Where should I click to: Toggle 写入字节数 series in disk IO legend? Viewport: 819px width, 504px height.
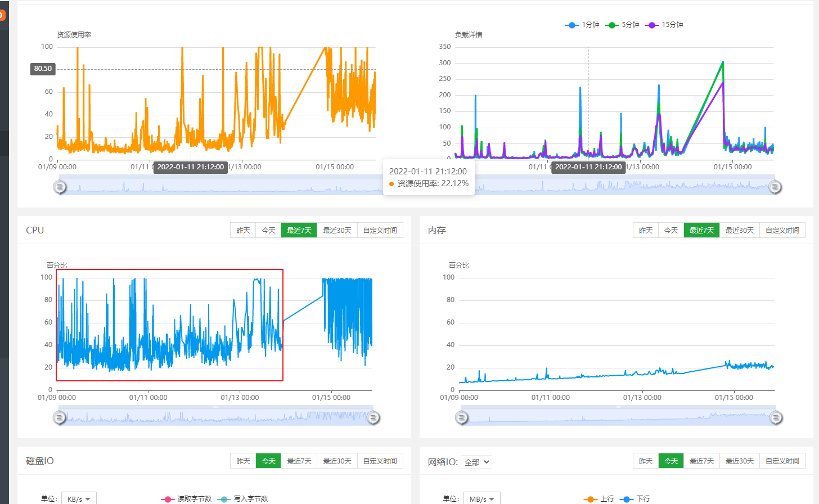pyautogui.click(x=242, y=499)
